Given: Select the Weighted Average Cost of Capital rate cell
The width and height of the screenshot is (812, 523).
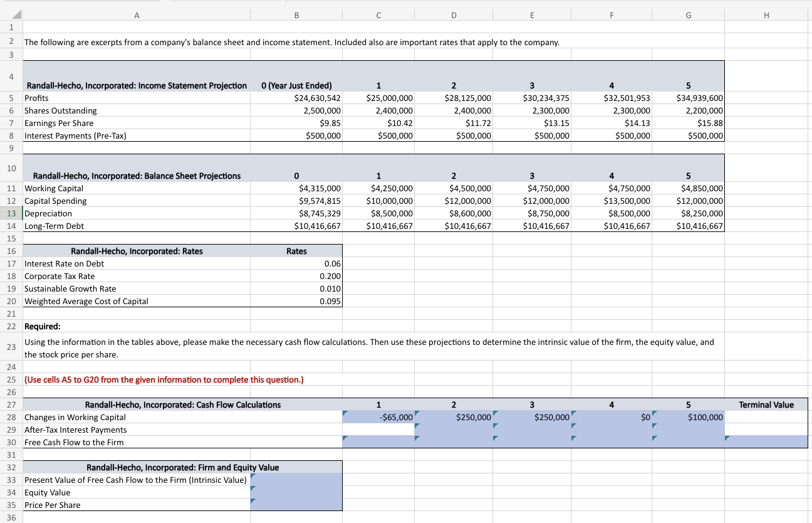Looking at the screenshot, I should [296, 301].
